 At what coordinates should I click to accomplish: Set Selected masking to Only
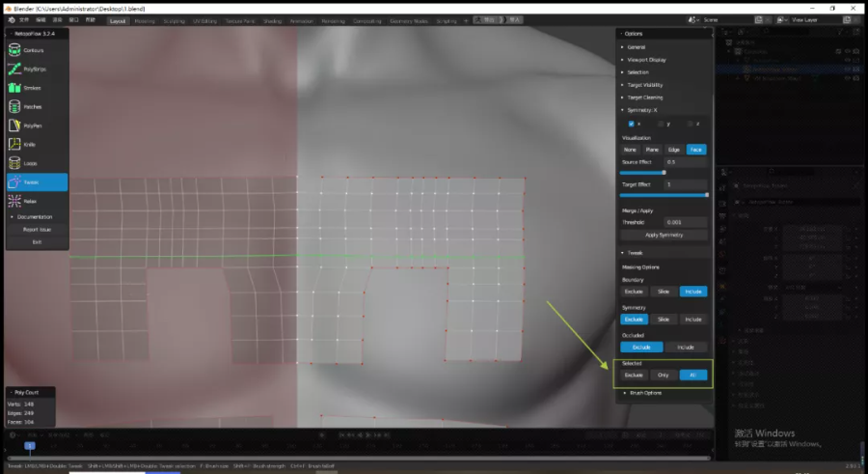pos(663,375)
